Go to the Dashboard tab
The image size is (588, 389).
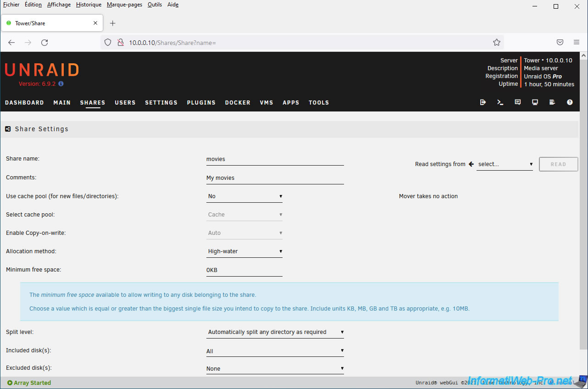pos(24,103)
